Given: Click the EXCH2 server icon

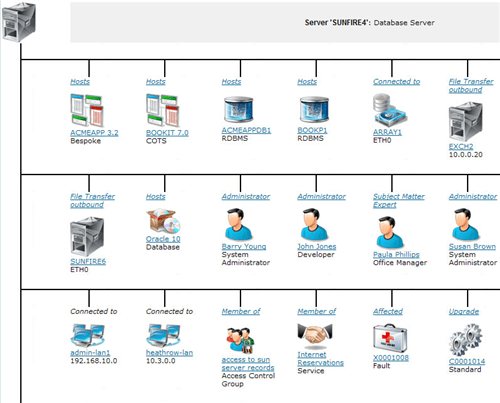Looking at the screenshot, I should [466, 121].
